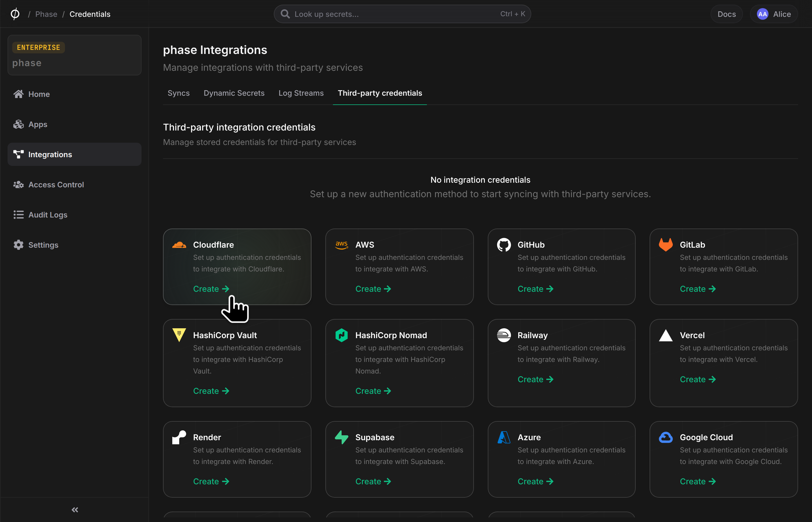
Task: Create GitLab credentials
Action: coord(698,289)
